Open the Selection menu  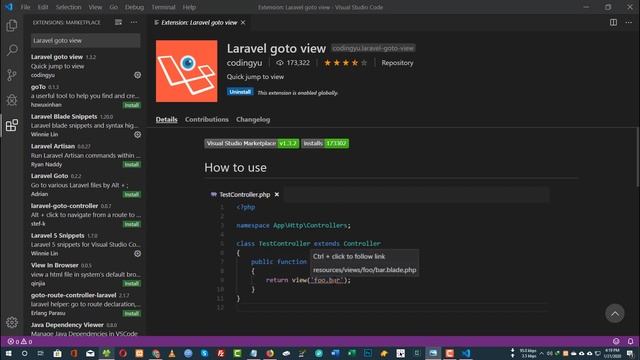68,7
